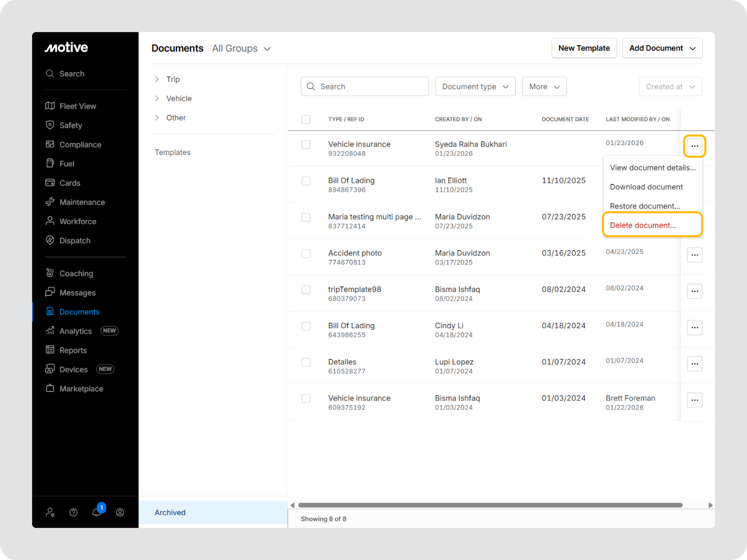747x560 pixels.
Task: Click the horizontal scrollbar under the table
Action: coord(490,505)
